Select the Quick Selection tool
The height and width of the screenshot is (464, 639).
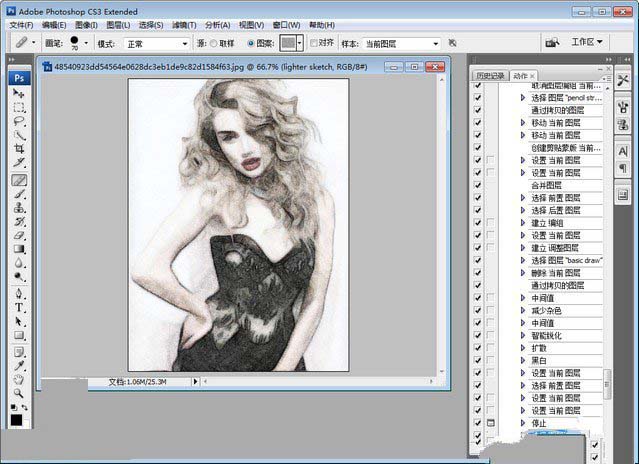(x=19, y=135)
